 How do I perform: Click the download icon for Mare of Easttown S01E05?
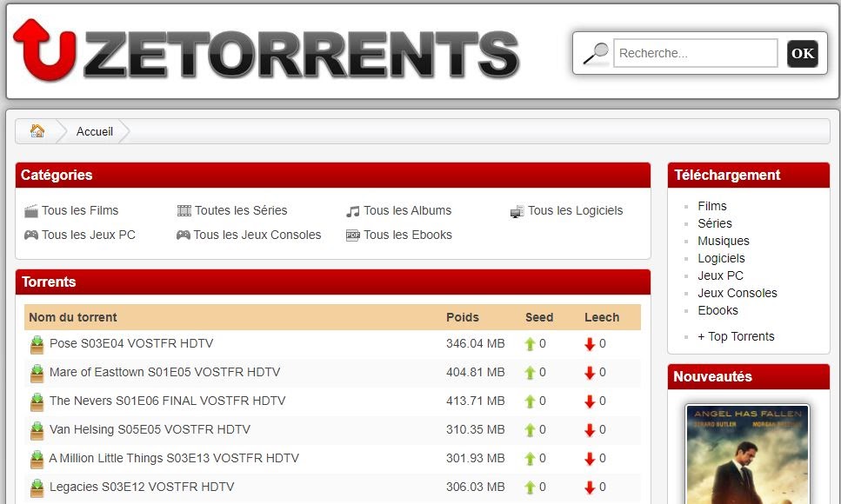click(37, 373)
